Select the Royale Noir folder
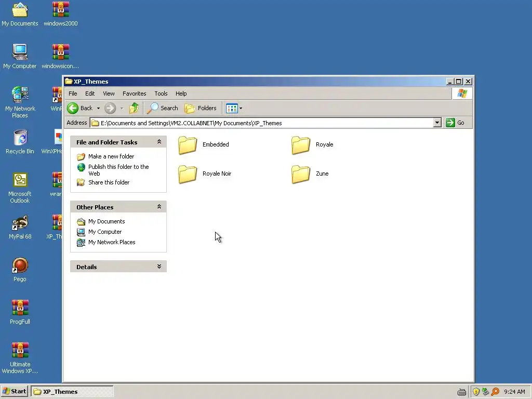The width and height of the screenshot is (532, 399). coord(205,174)
